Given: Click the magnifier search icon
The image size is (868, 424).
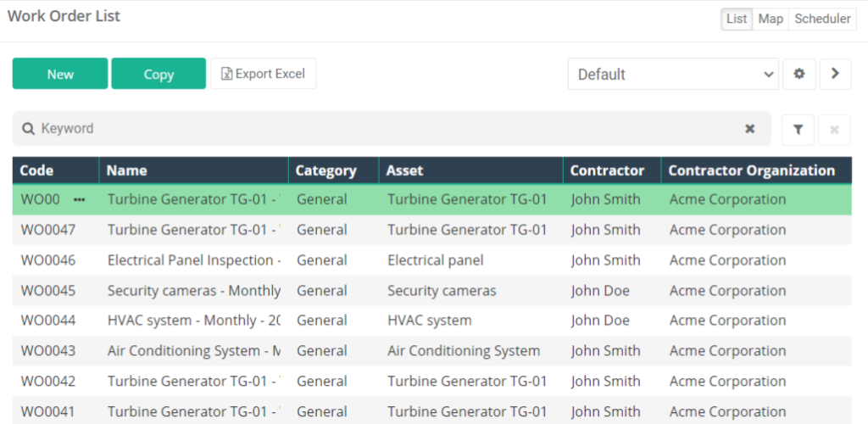Looking at the screenshot, I should (28, 129).
